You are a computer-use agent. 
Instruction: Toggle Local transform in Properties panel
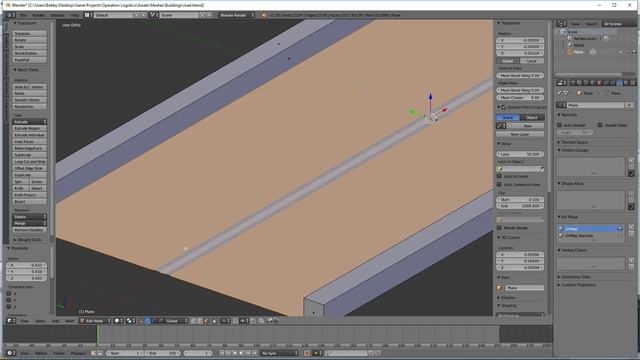click(532, 61)
